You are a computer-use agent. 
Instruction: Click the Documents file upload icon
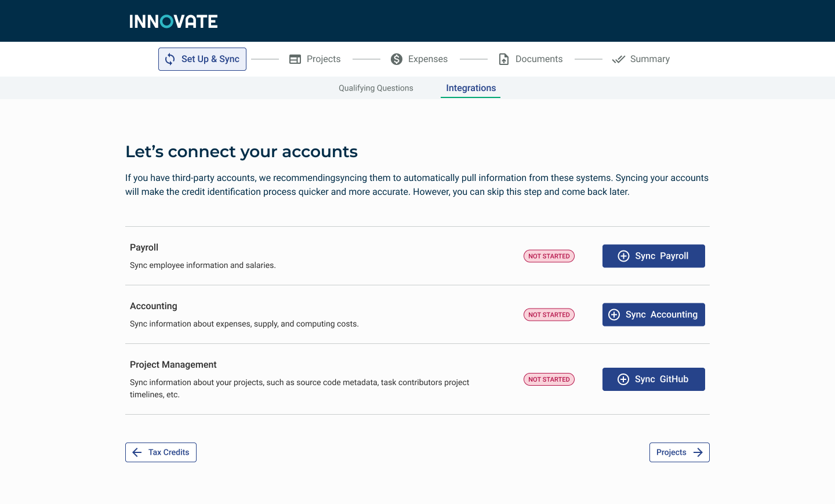coord(504,59)
